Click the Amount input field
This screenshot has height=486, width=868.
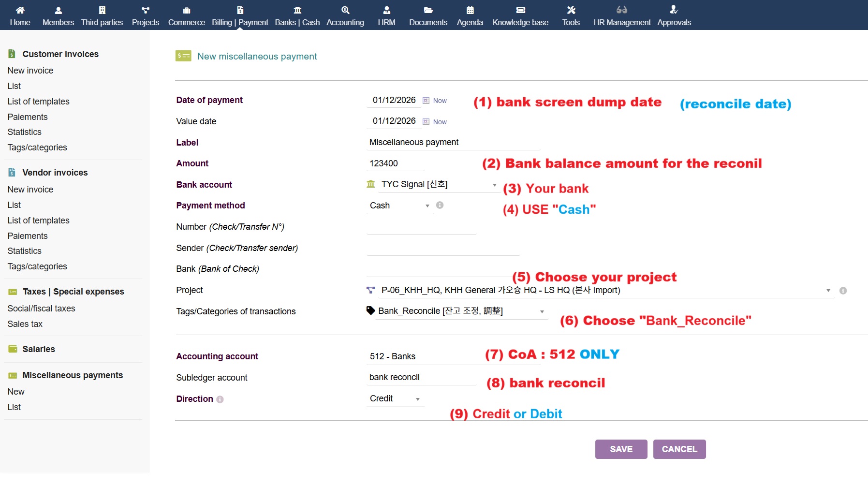coord(395,163)
